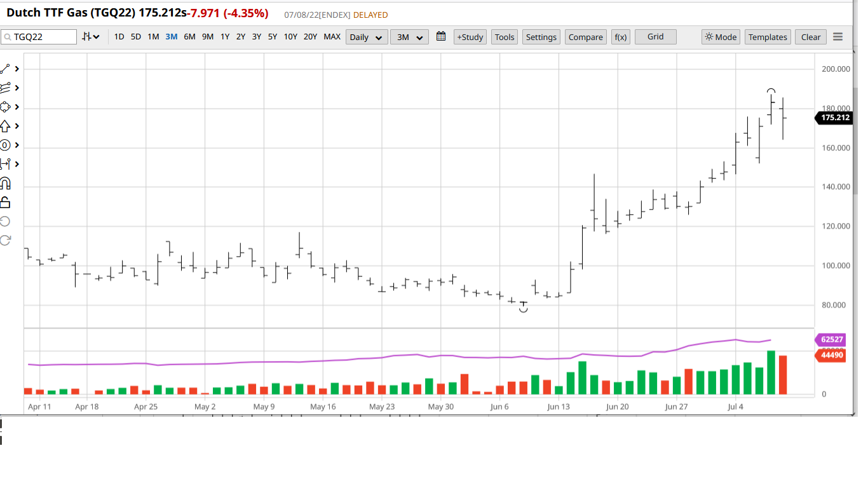Viewport: 868px width, 488px height.
Task: Click the purple 62527 open interest label
Action: [x=830, y=340]
